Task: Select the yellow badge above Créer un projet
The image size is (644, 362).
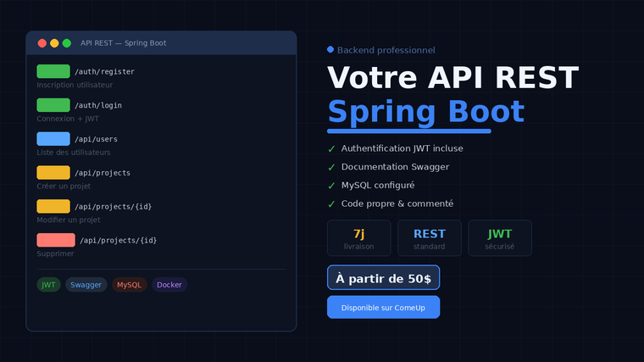Action: click(53, 173)
